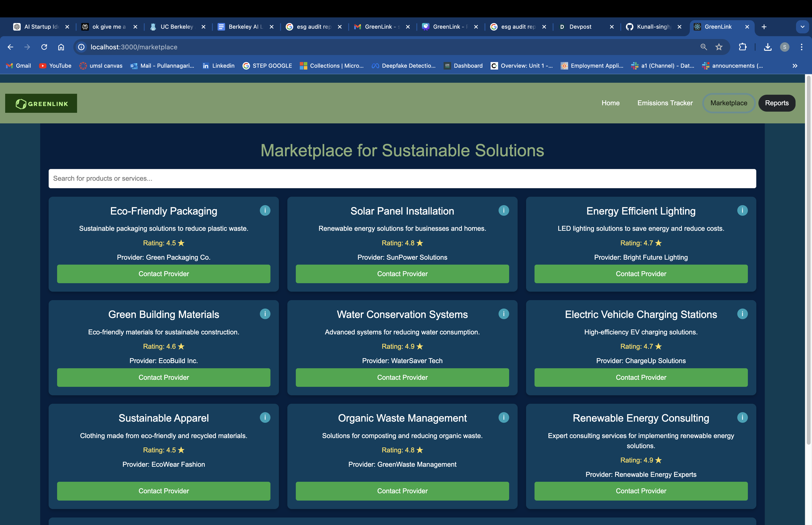Contact Provider for Energy Efficient Lighting
The image size is (812, 525).
pyautogui.click(x=641, y=274)
